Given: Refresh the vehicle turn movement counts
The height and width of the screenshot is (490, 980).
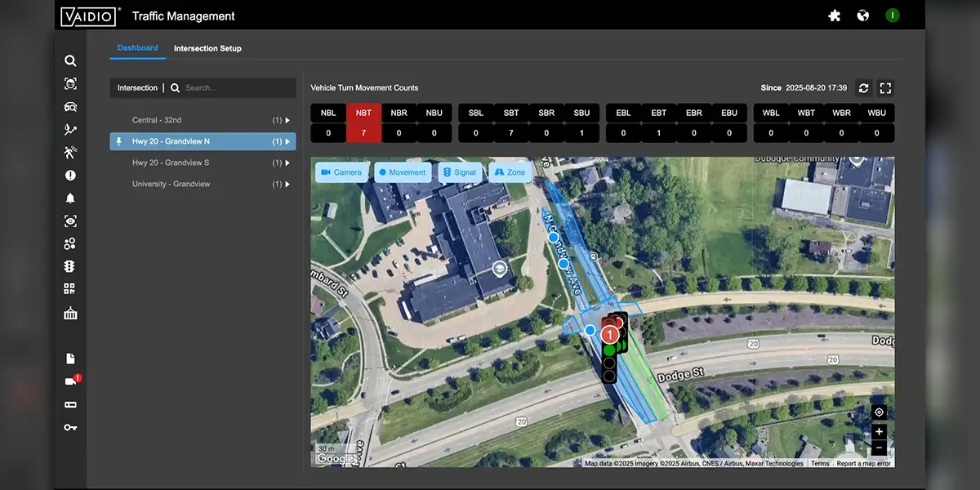Looking at the screenshot, I should [863, 88].
